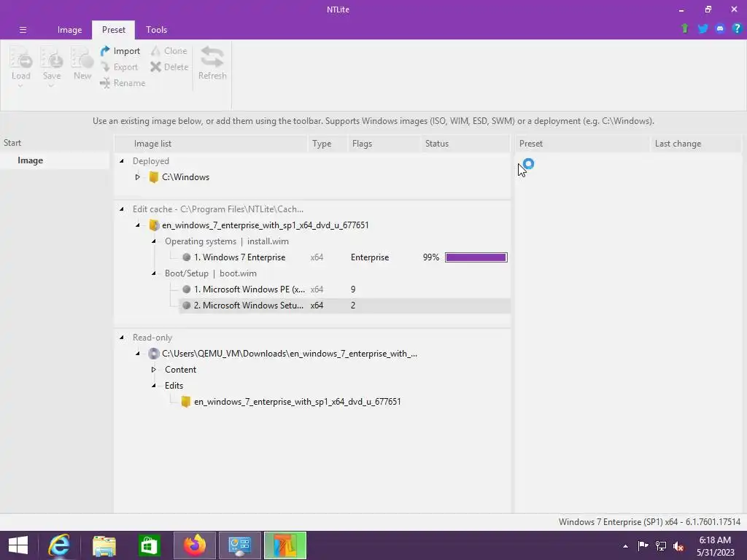Open Windows Store from taskbar

click(x=149, y=545)
